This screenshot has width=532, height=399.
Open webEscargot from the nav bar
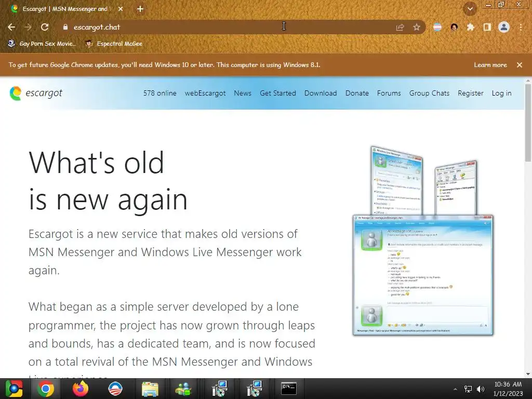[x=205, y=94]
